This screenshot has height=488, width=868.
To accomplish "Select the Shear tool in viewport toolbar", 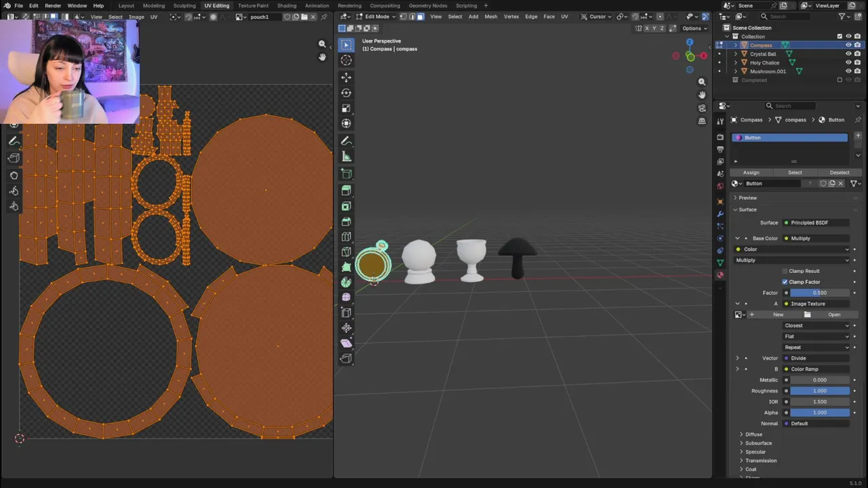I will point(346,343).
